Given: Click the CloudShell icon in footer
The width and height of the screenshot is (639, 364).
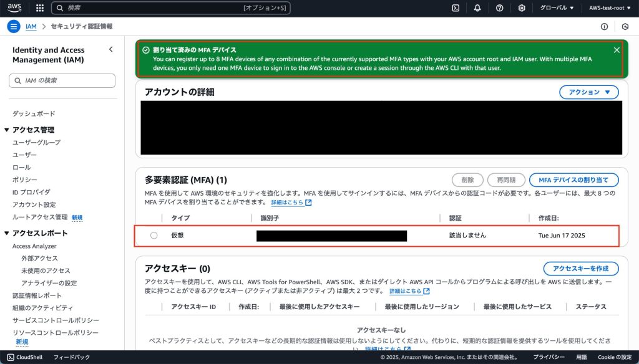Looking at the screenshot, I should point(11,357).
